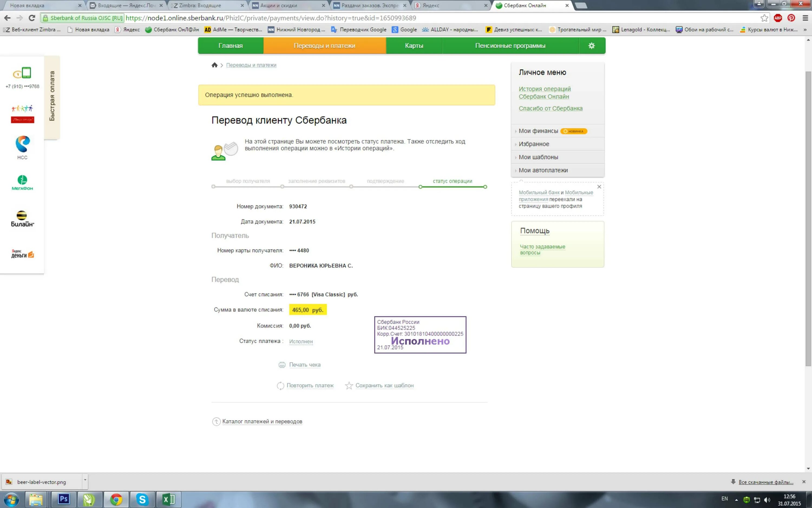The width and height of the screenshot is (812, 508).
Task: Open Chrome icon in taskbar
Action: coord(116,499)
